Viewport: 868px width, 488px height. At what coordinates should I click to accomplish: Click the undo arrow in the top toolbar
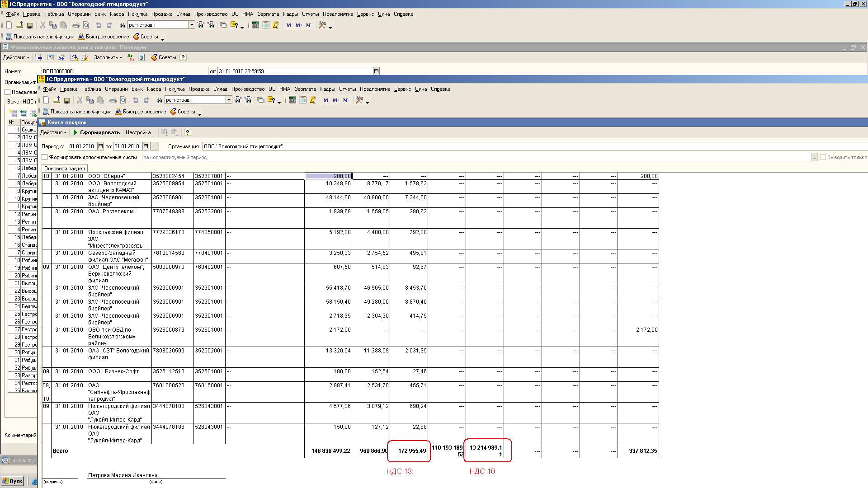pyautogui.click(x=99, y=25)
